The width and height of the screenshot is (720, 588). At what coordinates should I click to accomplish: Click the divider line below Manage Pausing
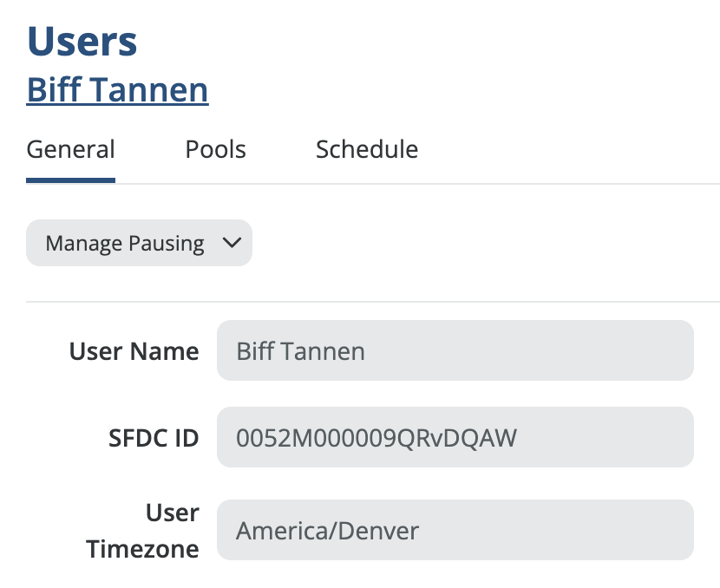(x=373, y=302)
